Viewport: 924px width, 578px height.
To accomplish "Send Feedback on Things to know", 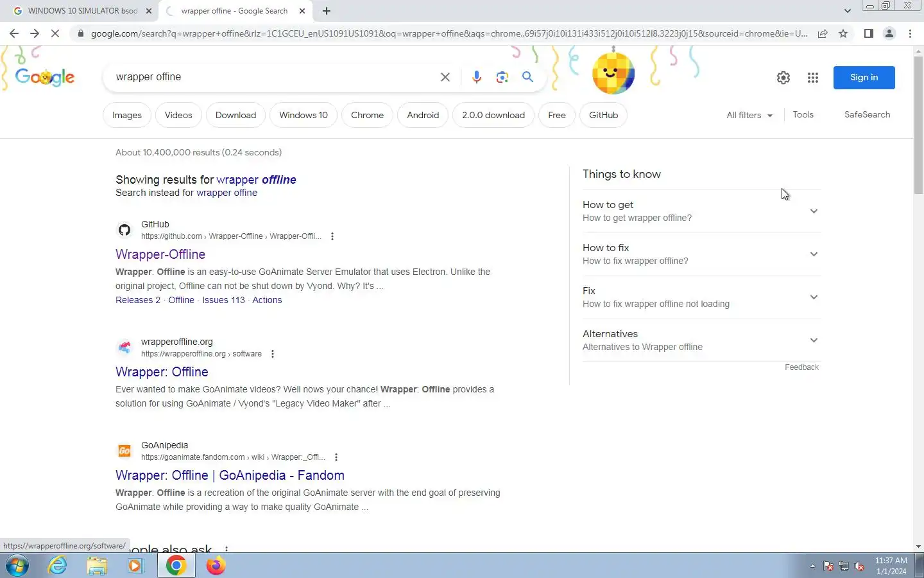I will click(801, 367).
